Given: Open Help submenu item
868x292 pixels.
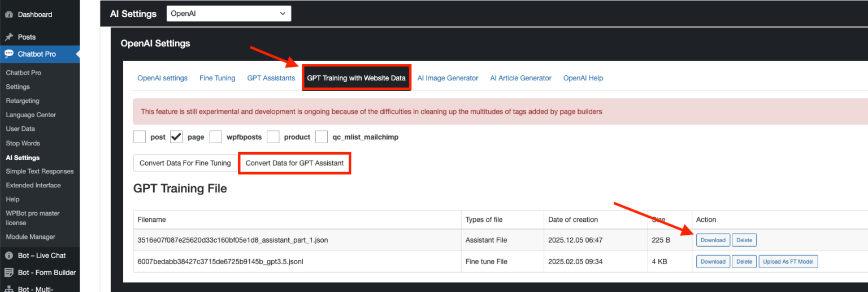Looking at the screenshot, I should tap(12, 199).
